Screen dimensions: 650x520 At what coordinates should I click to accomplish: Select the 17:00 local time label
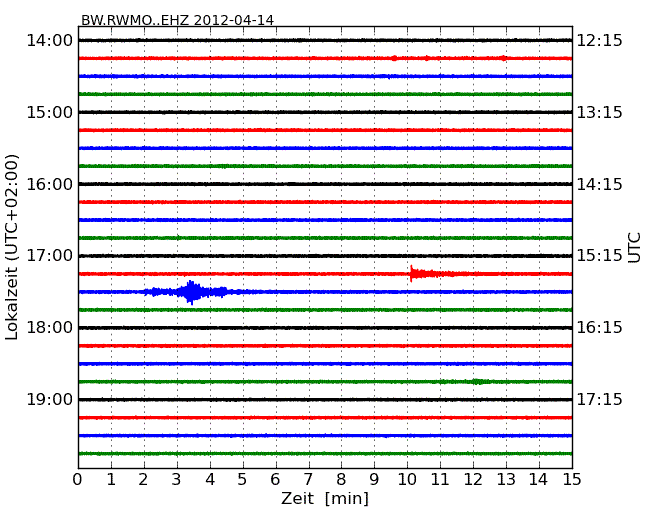pyautogui.click(x=49, y=256)
